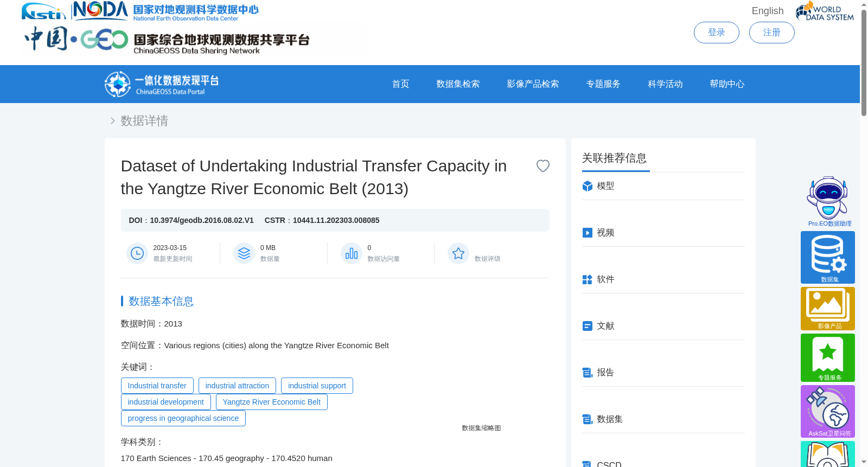The image size is (868, 467).
Task: Select the industrial support keyword tag
Action: click(317, 386)
